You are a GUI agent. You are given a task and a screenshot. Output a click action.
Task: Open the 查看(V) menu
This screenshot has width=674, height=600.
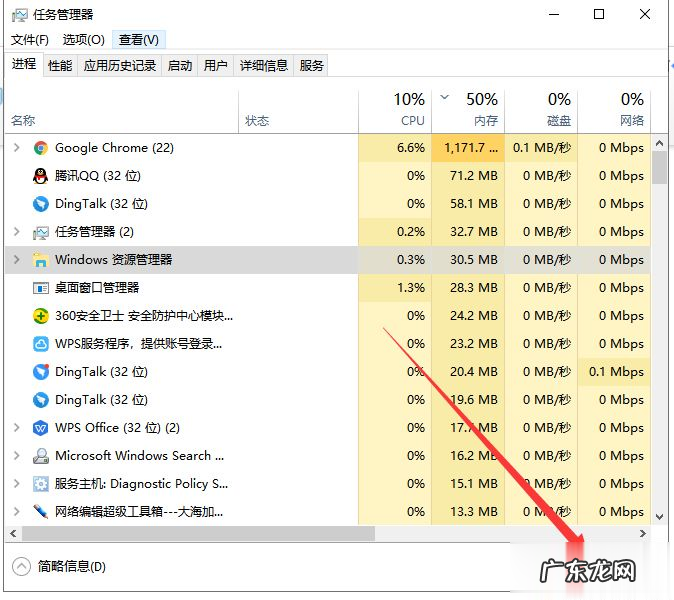tap(138, 40)
